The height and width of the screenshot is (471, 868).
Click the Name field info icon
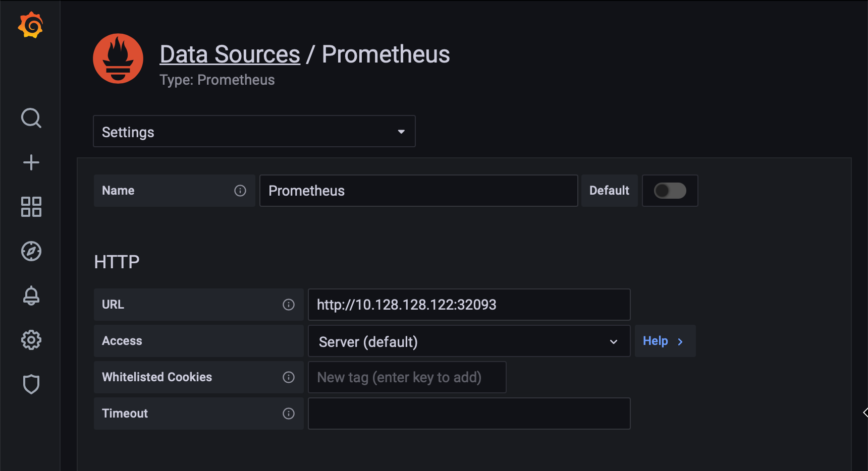pos(240,191)
